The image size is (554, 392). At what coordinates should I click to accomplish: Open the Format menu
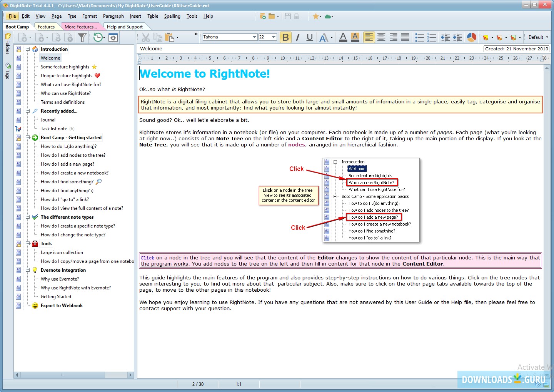tap(90, 16)
